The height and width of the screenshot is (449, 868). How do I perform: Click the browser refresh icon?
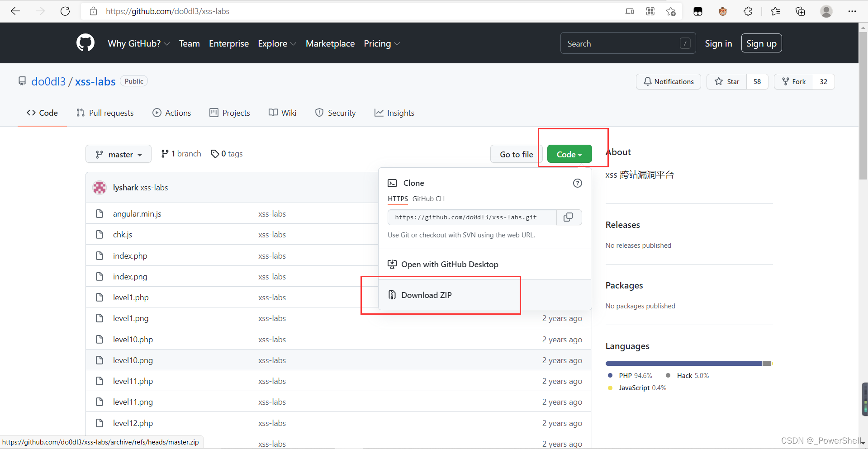[65, 11]
